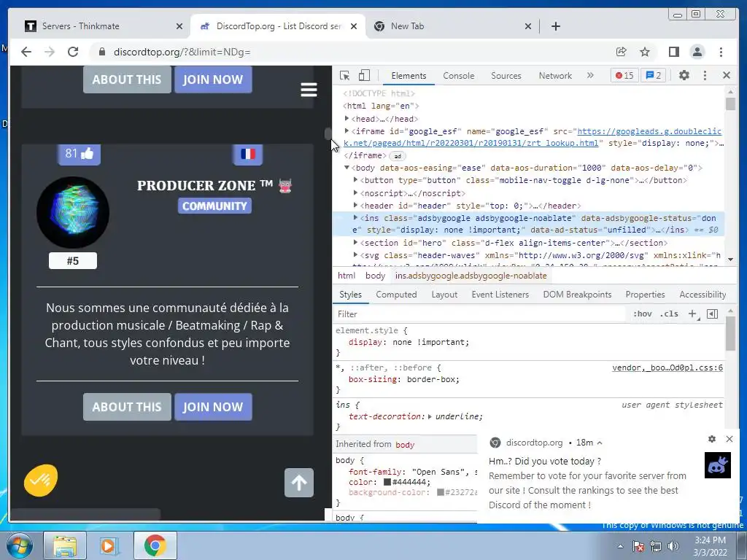Click the French flag badge
The height and width of the screenshot is (560, 747).
pyautogui.click(x=248, y=154)
